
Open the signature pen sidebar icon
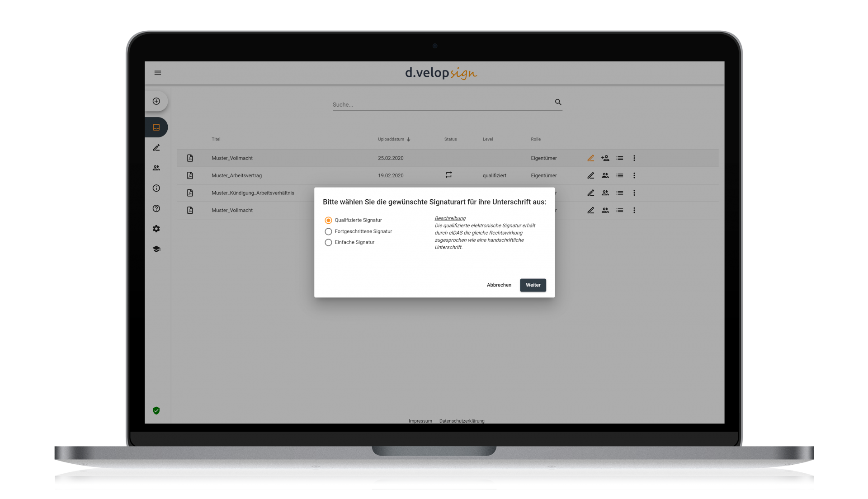click(156, 148)
